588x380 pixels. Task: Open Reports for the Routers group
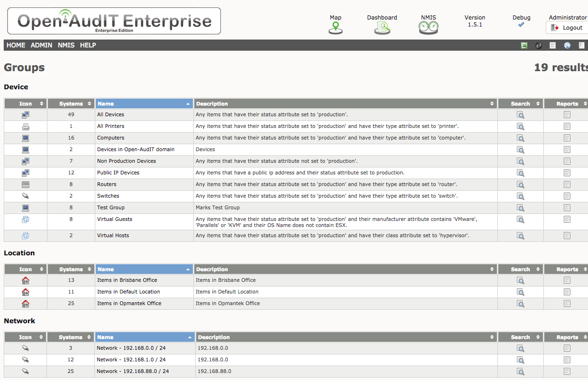coord(567,184)
